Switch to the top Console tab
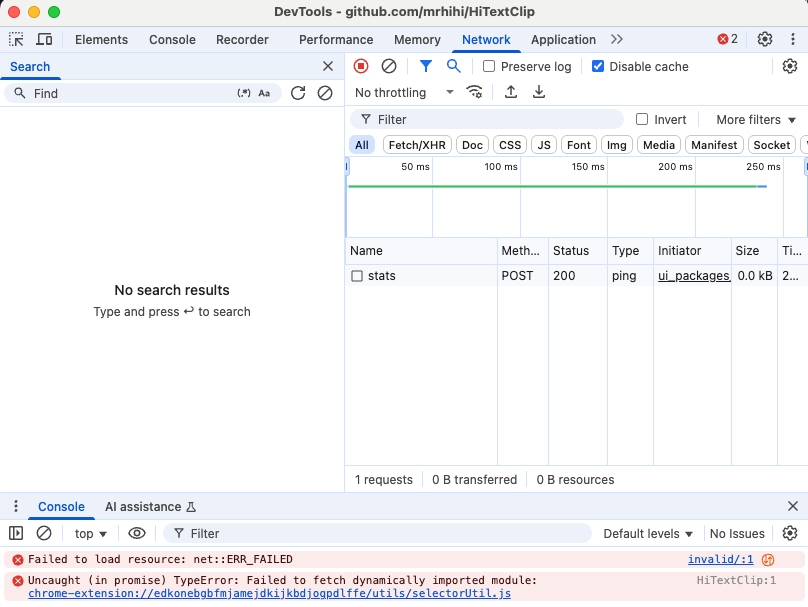The width and height of the screenshot is (808, 607). 172,40
